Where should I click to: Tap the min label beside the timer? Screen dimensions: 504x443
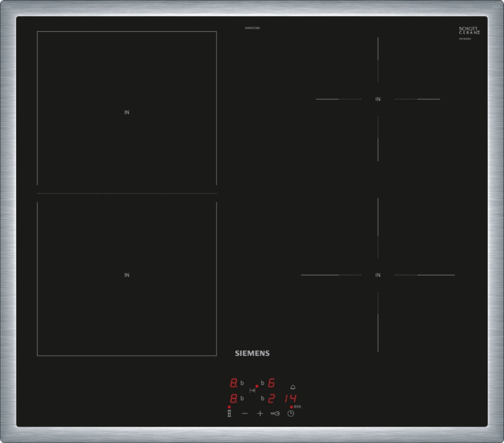tap(297, 407)
